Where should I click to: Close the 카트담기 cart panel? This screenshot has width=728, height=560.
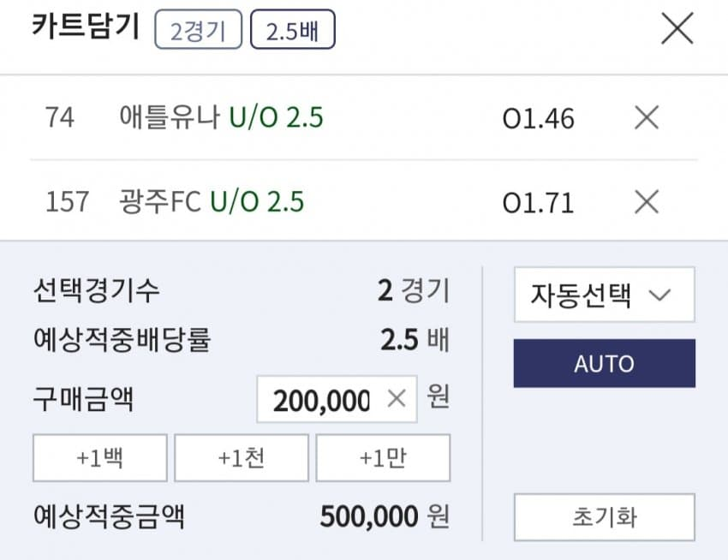pos(677,30)
